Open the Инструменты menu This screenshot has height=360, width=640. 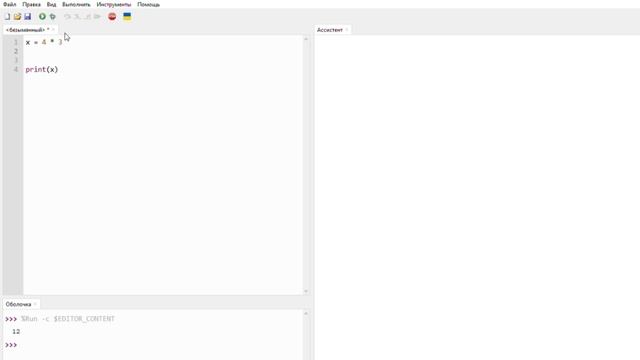point(114,4)
